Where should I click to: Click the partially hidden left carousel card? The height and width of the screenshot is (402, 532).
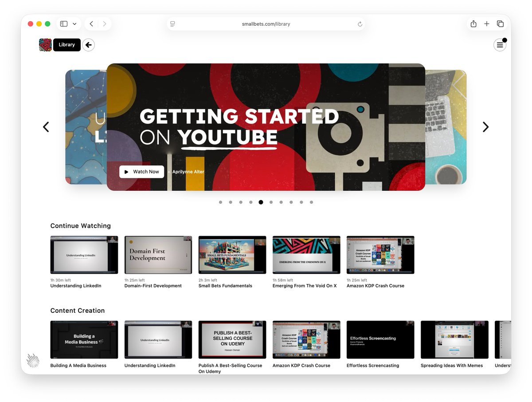pos(86,127)
